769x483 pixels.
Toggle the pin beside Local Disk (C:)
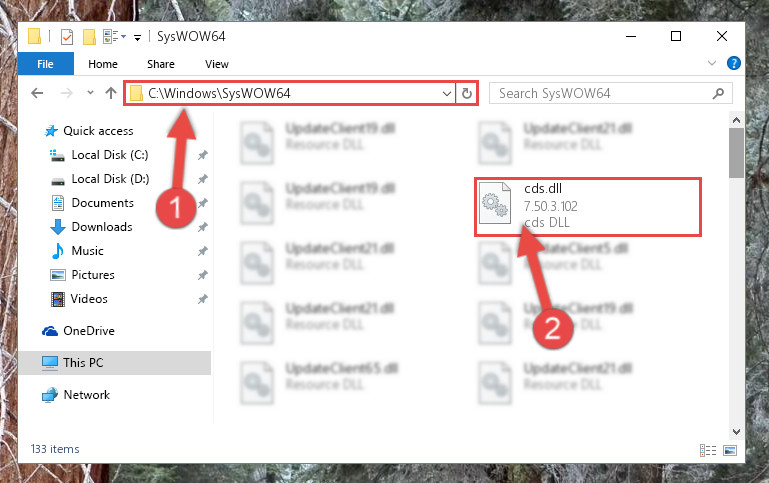203,155
